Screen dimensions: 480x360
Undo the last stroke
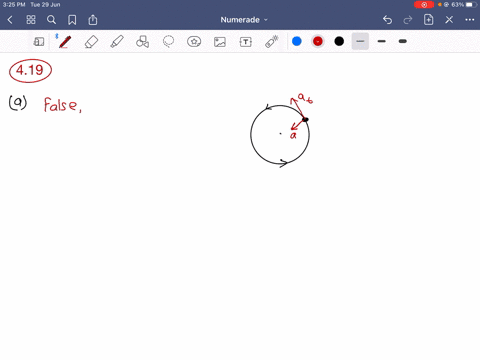(387, 20)
